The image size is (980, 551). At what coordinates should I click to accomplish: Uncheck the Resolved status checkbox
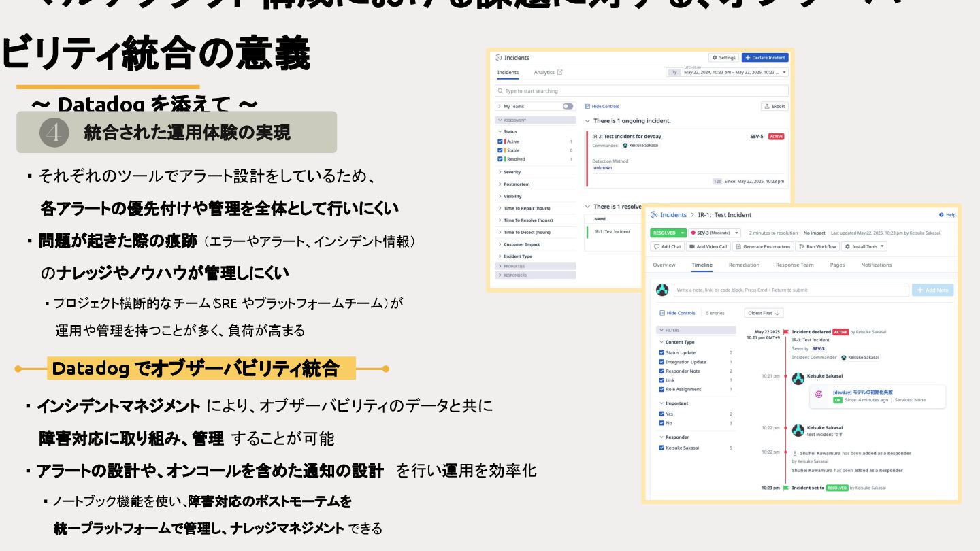point(500,159)
